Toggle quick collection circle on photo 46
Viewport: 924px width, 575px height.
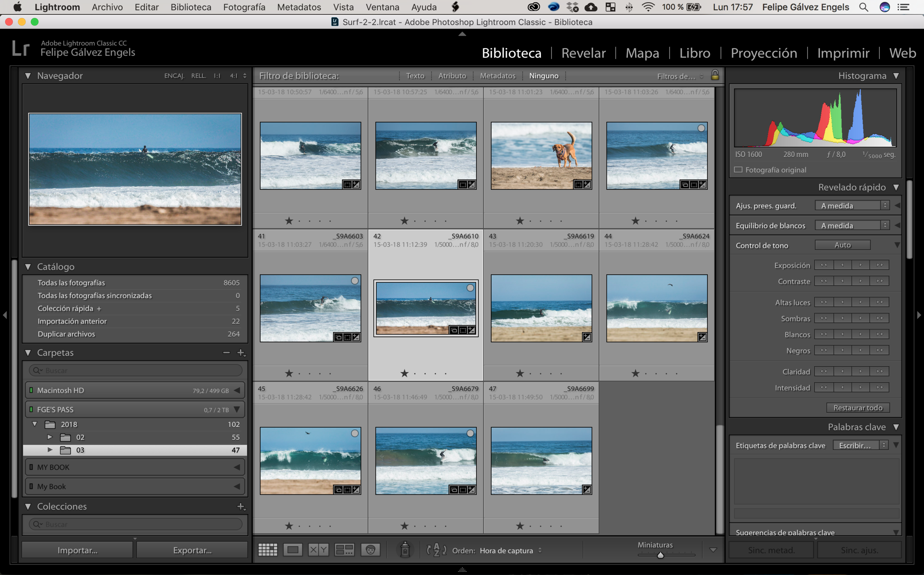471,433
